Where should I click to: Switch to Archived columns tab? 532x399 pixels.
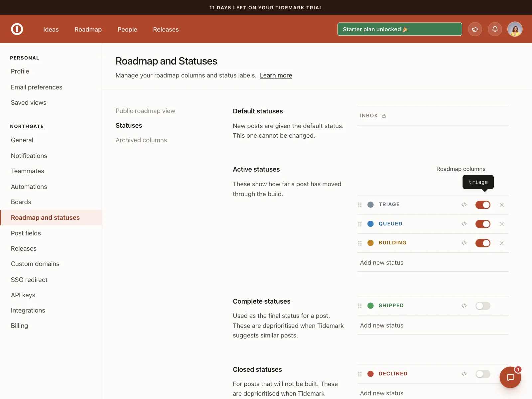click(141, 140)
